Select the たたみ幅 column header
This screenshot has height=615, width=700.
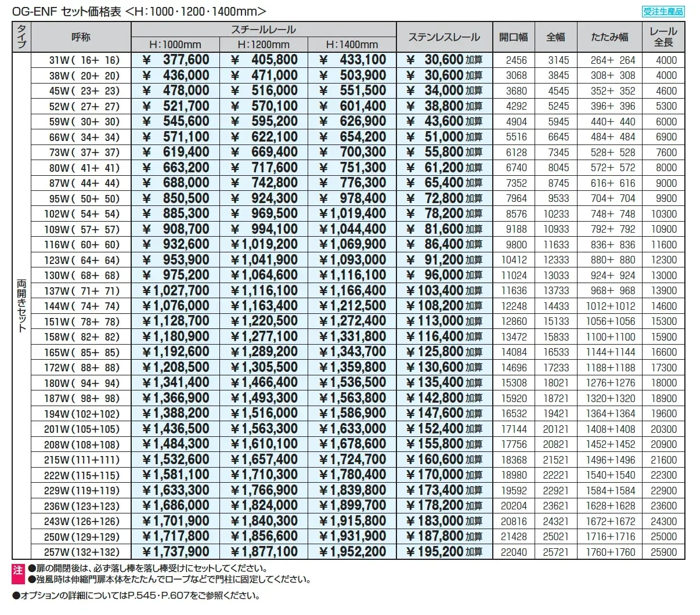pyautogui.click(x=609, y=37)
